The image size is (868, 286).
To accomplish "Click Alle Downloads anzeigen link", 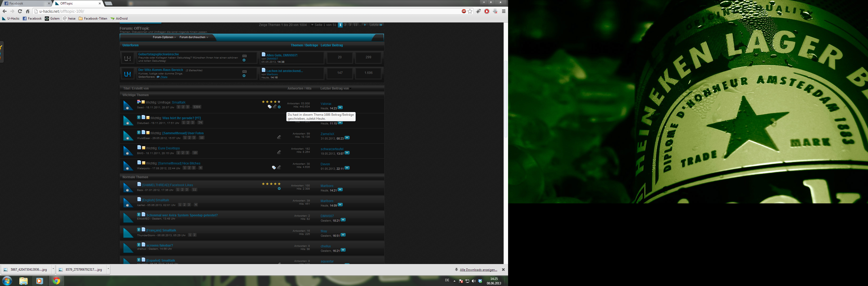I will click(478, 270).
